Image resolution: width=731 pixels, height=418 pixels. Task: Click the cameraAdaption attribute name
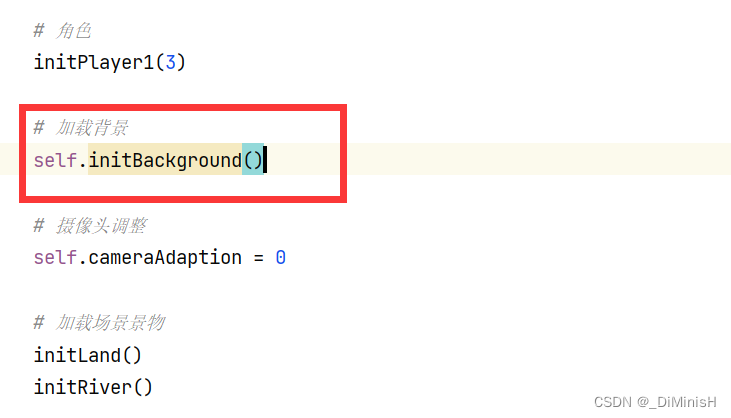tap(165, 258)
